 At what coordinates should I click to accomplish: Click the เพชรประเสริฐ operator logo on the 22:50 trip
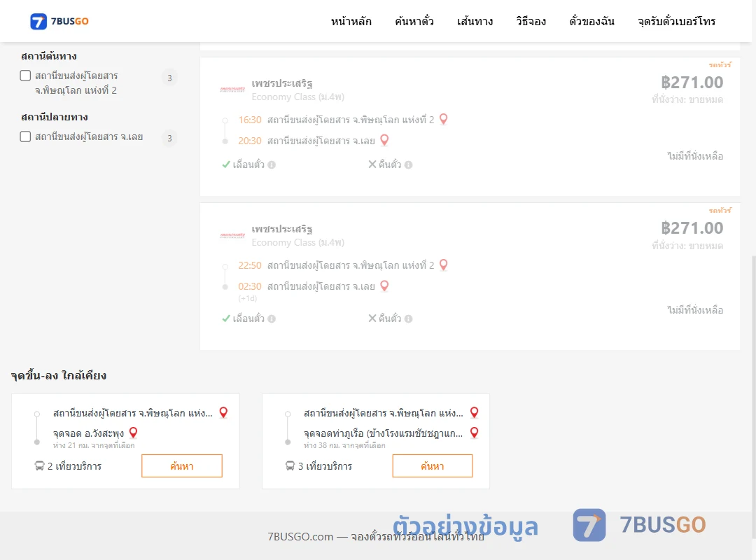pyautogui.click(x=232, y=235)
